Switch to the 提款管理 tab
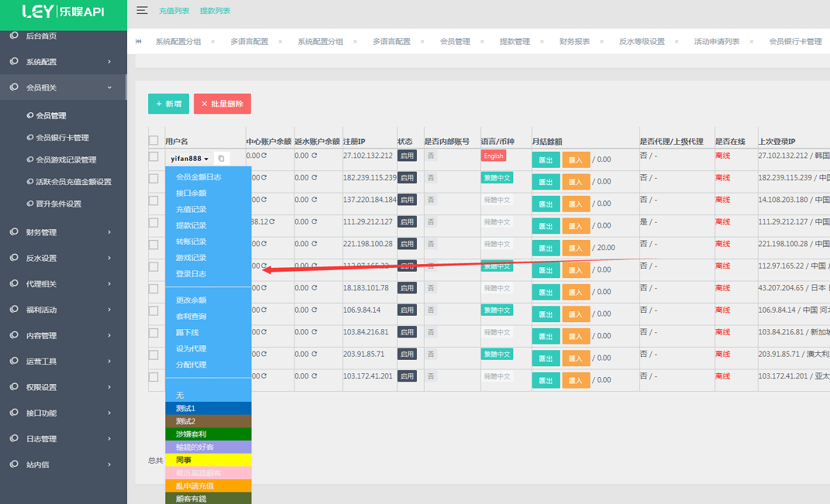Viewport: 830px width, 504px height. (x=515, y=41)
